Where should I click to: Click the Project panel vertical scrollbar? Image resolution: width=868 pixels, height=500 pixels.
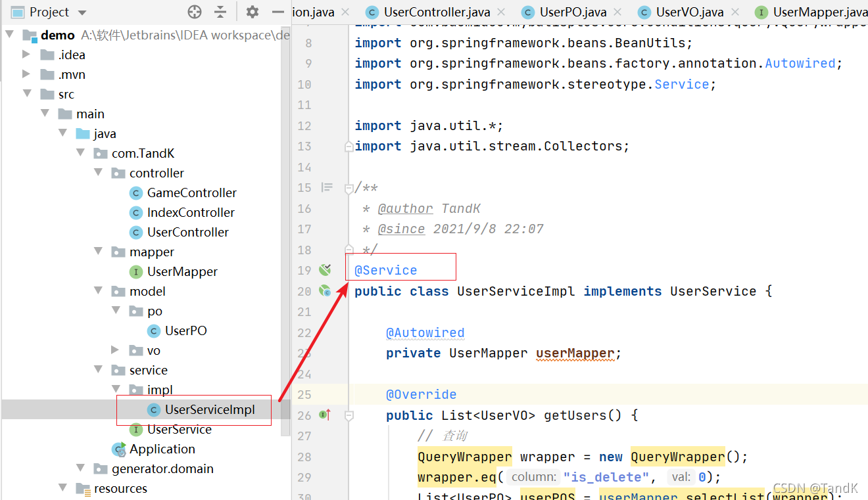click(285, 230)
